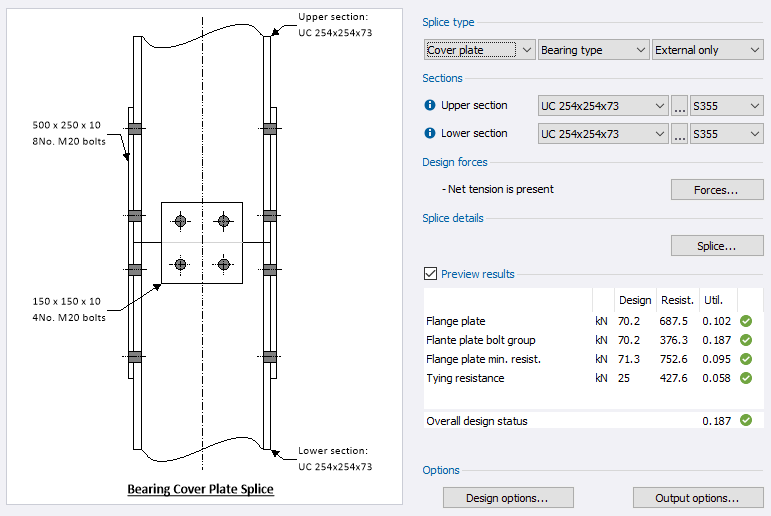Click the 71.3 design value
The width and height of the screenshot is (771, 516).
(x=629, y=359)
